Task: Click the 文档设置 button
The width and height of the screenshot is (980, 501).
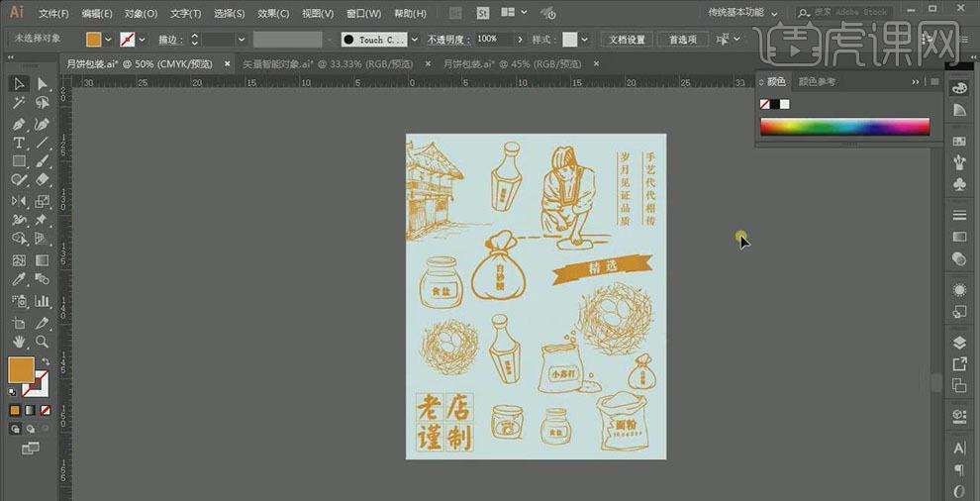Action: click(x=626, y=40)
